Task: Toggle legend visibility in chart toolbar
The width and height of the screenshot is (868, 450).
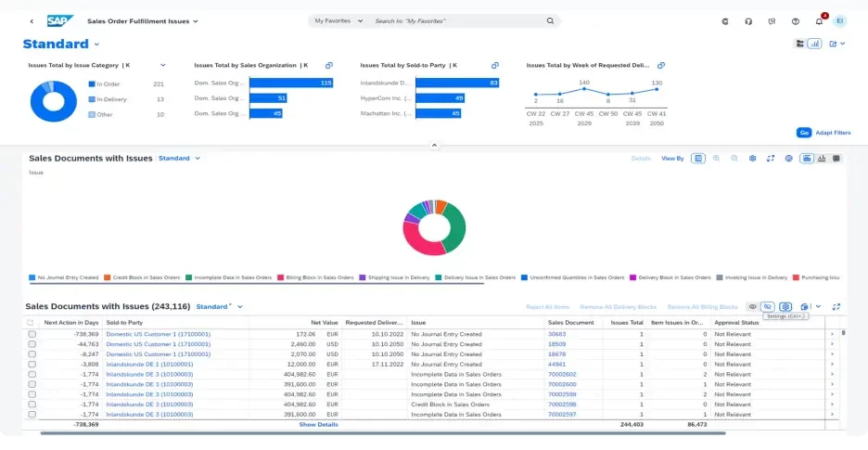Action: 698,159
